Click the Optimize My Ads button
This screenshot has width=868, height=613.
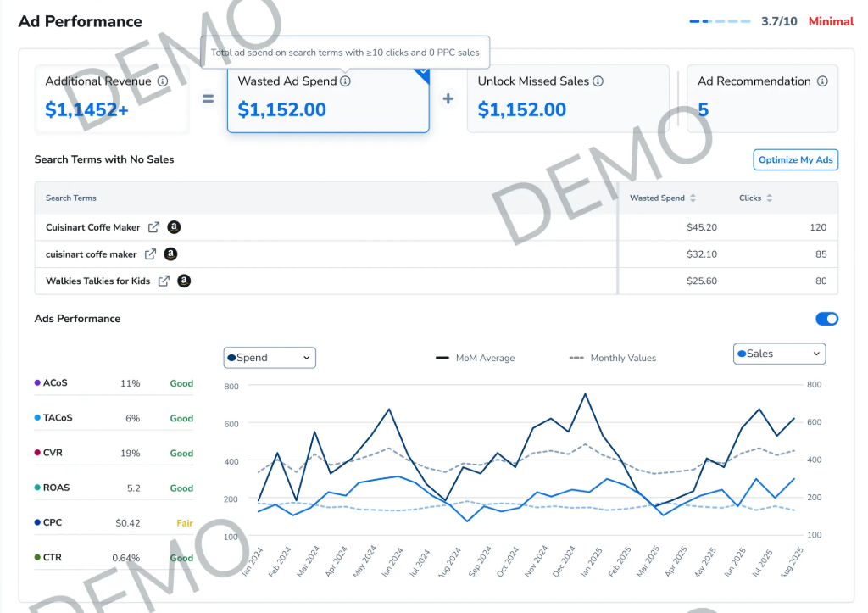[795, 160]
